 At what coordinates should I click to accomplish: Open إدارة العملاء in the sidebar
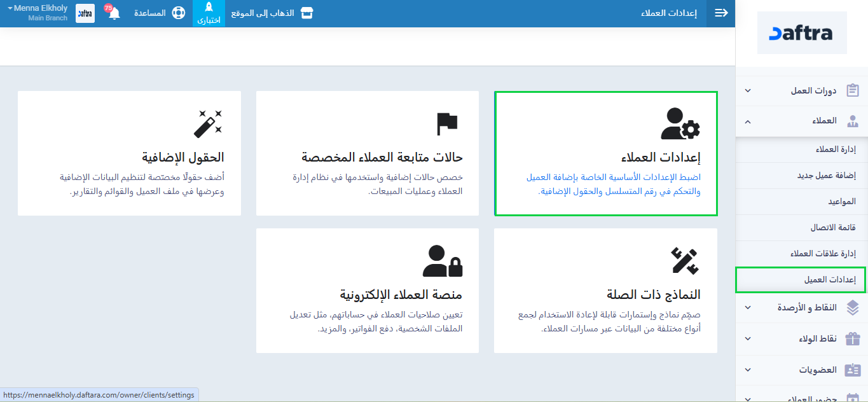point(836,150)
